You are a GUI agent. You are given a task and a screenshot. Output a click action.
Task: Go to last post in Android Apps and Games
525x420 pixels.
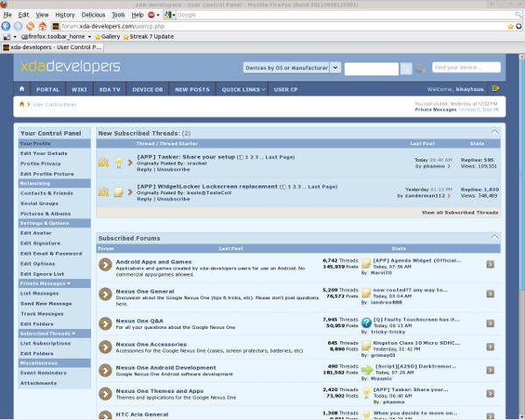490,264
